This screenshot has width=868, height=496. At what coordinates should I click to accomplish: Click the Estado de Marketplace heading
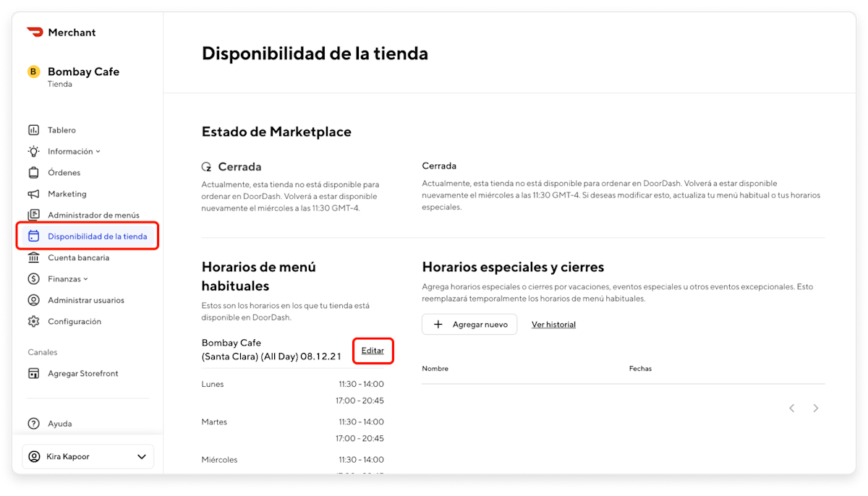[x=276, y=132]
